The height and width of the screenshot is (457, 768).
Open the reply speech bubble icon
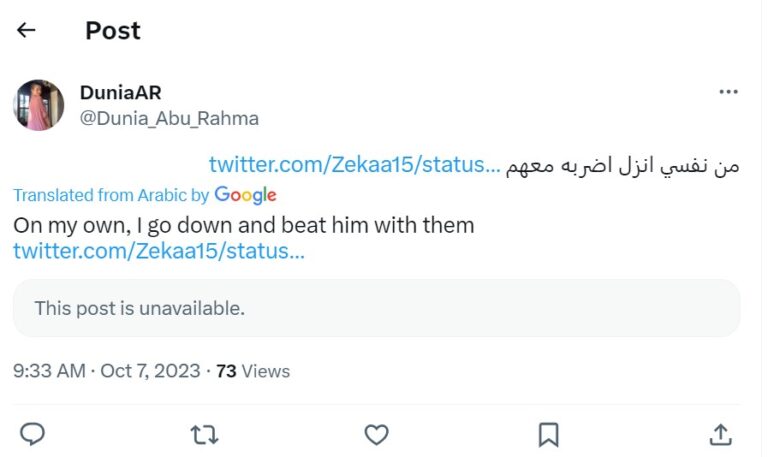(x=33, y=434)
